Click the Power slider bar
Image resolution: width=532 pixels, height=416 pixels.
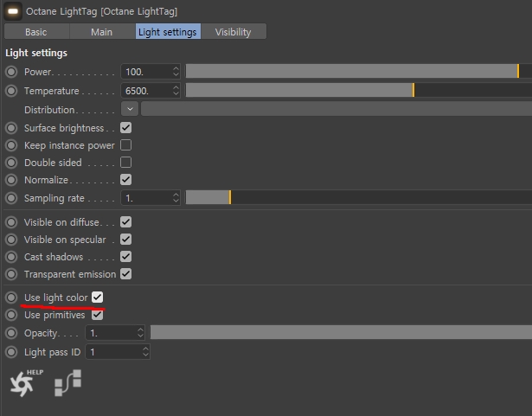coord(359,71)
